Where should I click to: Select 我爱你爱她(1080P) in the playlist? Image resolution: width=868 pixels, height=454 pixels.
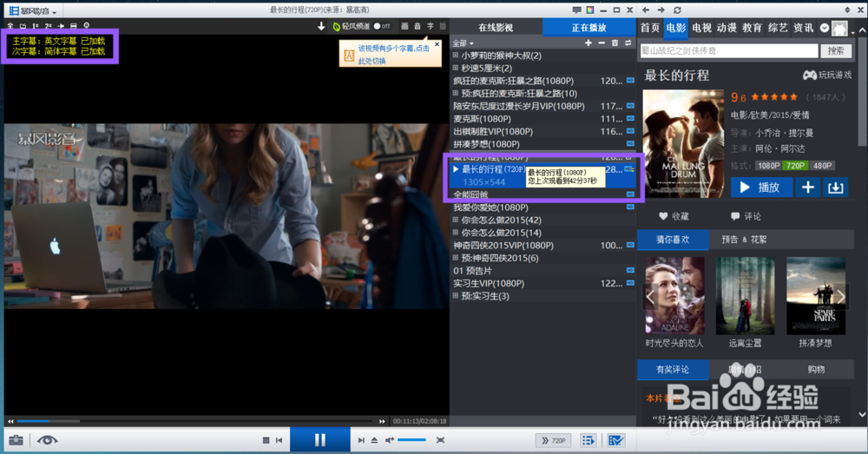coord(543,207)
